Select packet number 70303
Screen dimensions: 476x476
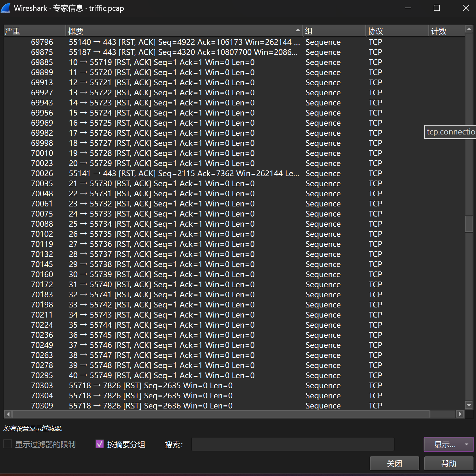pos(42,385)
